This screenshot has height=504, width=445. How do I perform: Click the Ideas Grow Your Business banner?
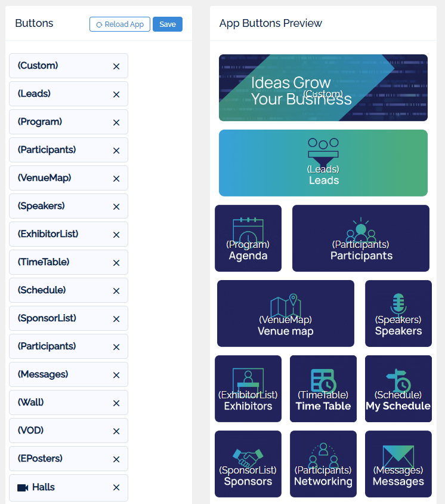coord(323,88)
